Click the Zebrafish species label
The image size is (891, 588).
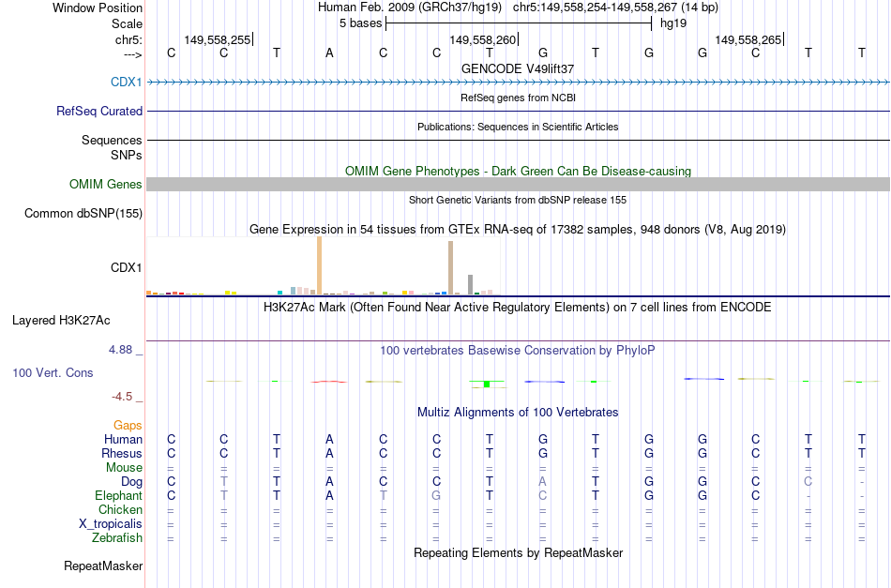click(x=117, y=538)
